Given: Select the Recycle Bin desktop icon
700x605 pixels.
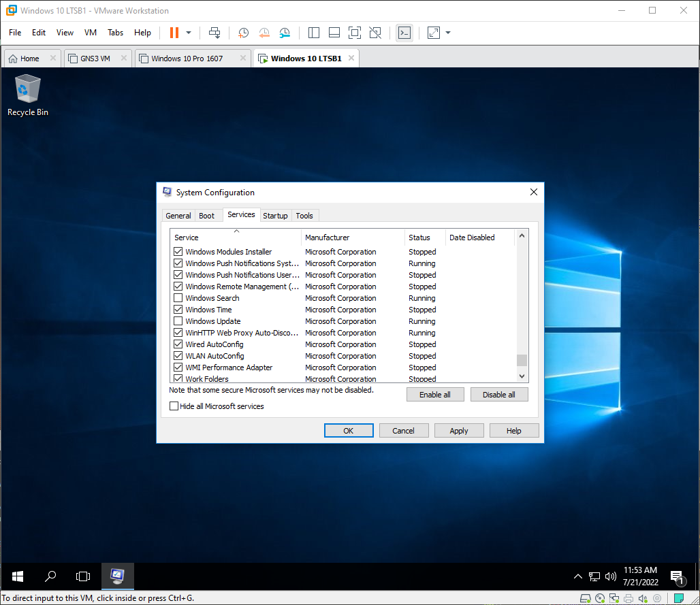Looking at the screenshot, I should click(28, 95).
